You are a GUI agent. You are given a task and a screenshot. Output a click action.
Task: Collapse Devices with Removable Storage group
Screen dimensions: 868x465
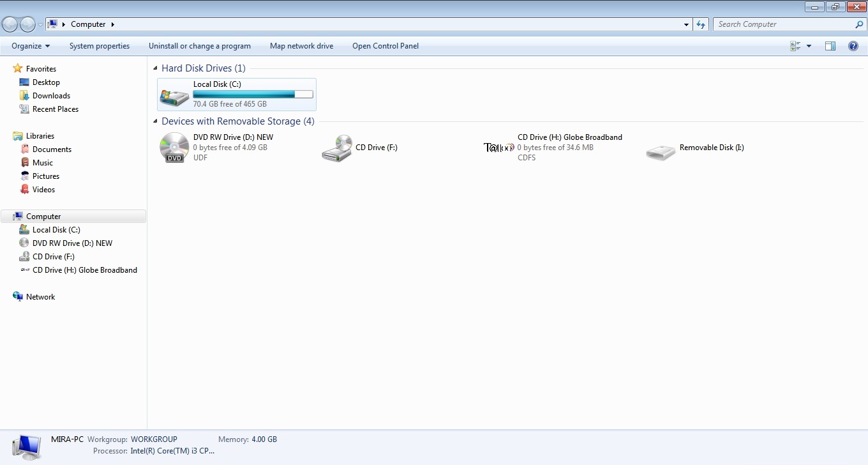click(x=155, y=121)
